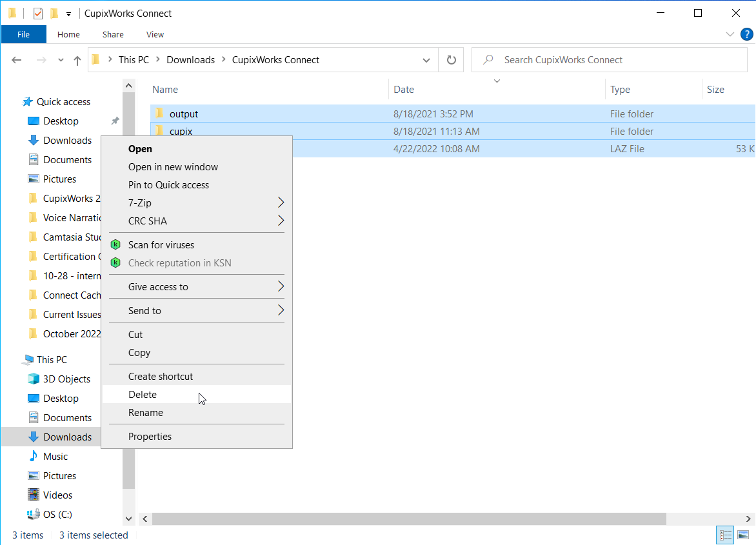Click the folder icon in the address bar
Image resolution: width=756 pixels, height=545 pixels.
point(96,59)
